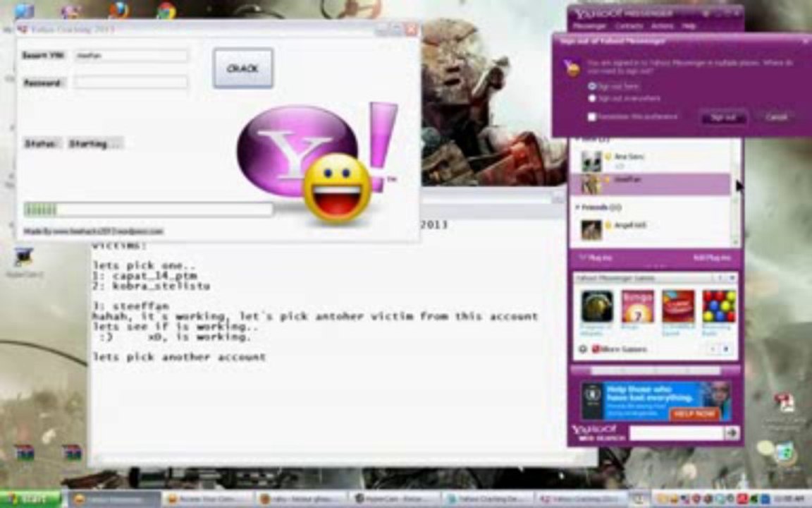This screenshot has width=812, height=508.
Task: Open the Messenger menu in Yahoo Messenger
Action: click(x=589, y=26)
